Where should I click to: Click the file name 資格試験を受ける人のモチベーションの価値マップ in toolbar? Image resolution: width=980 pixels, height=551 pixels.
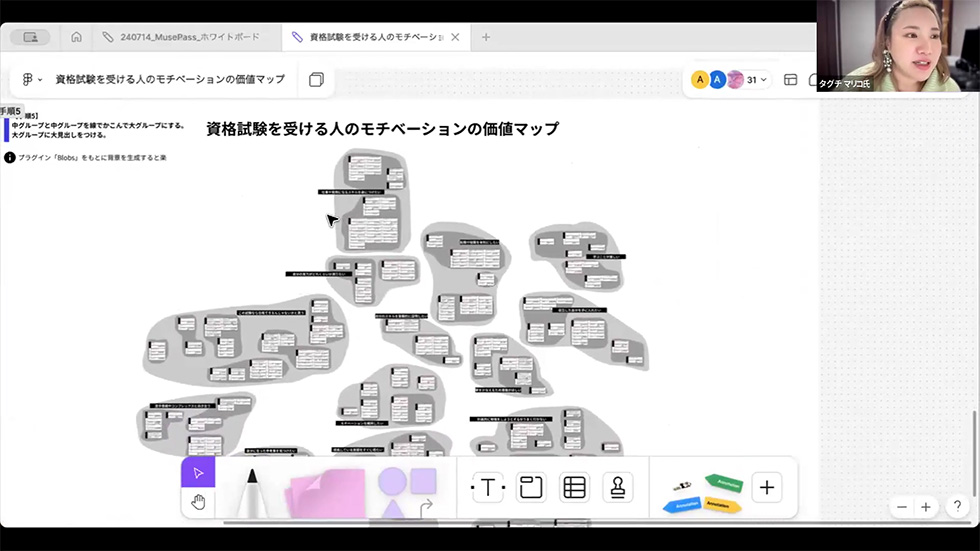tap(170, 79)
